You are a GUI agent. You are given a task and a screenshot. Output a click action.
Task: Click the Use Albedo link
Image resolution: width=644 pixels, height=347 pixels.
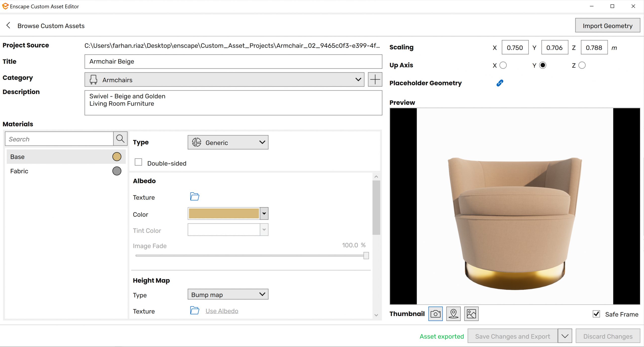coord(222,311)
